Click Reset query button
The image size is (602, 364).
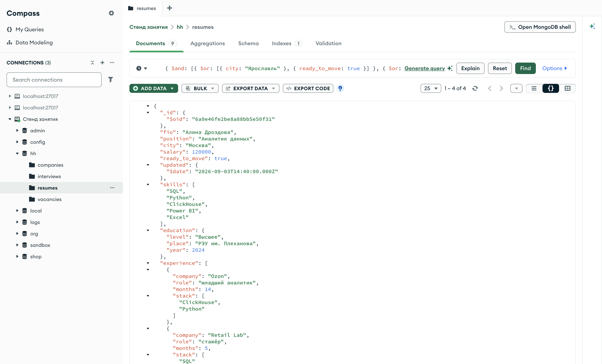(x=500, y=68)
